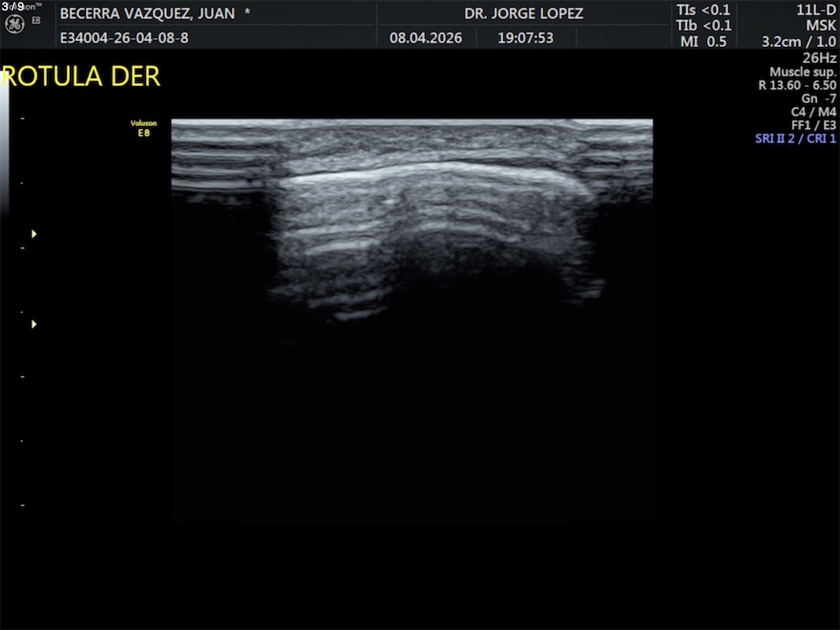Viewport: 840px width, 630px height.
Task: Click the asterisk after the patient name
Action: (247, 12)
